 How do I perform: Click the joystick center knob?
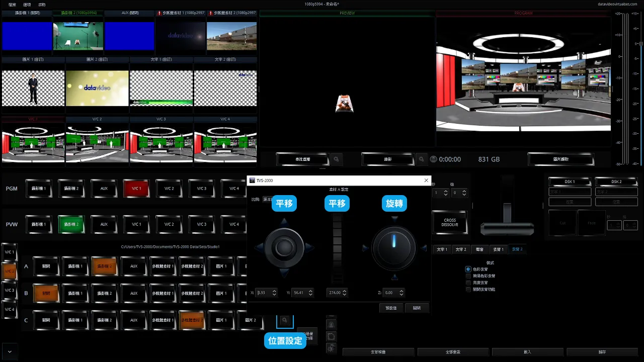284,247
